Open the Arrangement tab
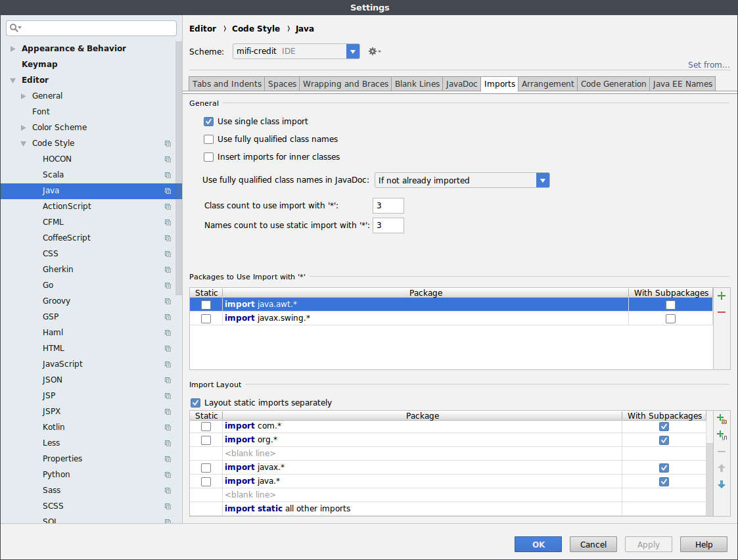 [548, 83]
